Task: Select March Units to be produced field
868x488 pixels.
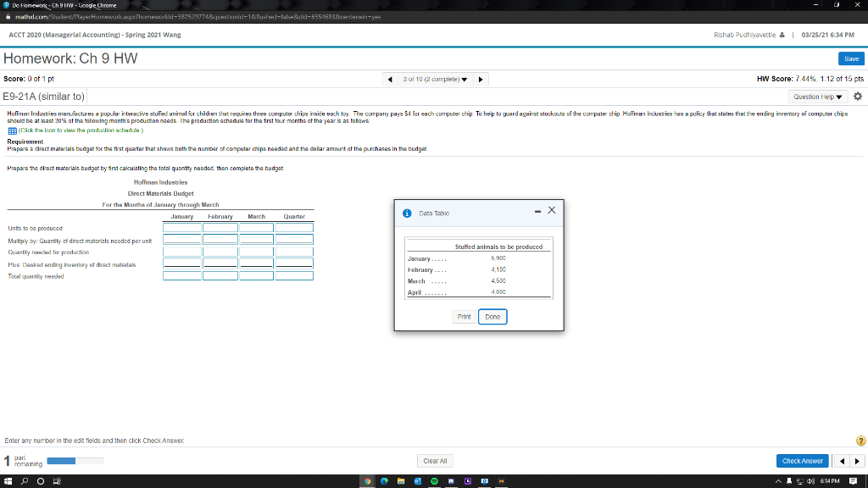Action: (x=256, y=228)
